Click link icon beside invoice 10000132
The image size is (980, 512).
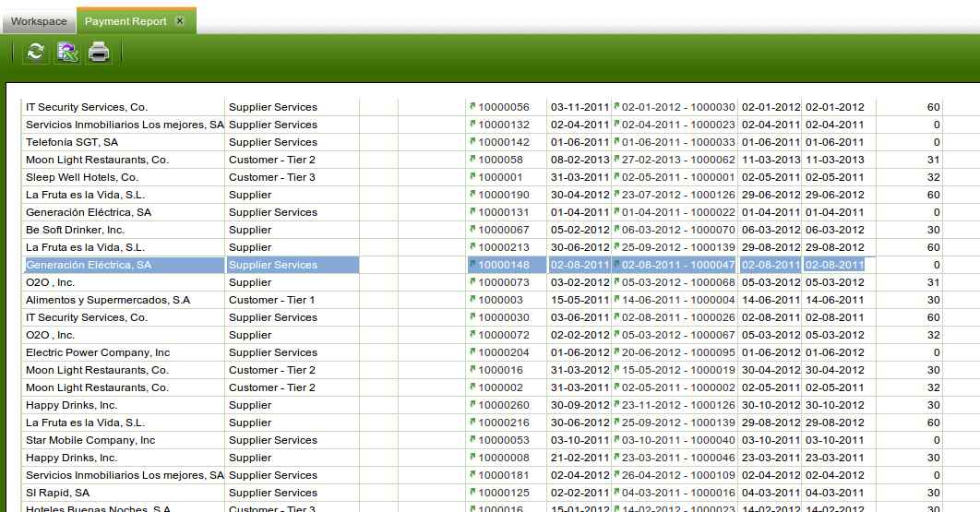[472, 124]
